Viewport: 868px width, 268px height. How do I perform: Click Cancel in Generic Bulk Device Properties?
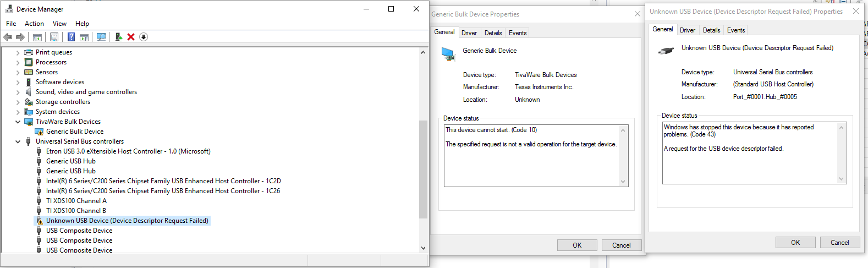pyautogui.click(x=622, y=245)
